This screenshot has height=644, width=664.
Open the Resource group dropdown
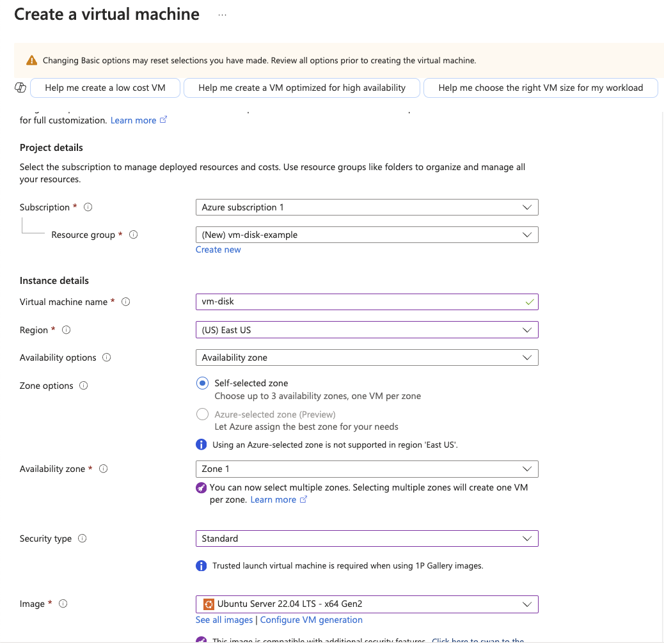point(367,235)
